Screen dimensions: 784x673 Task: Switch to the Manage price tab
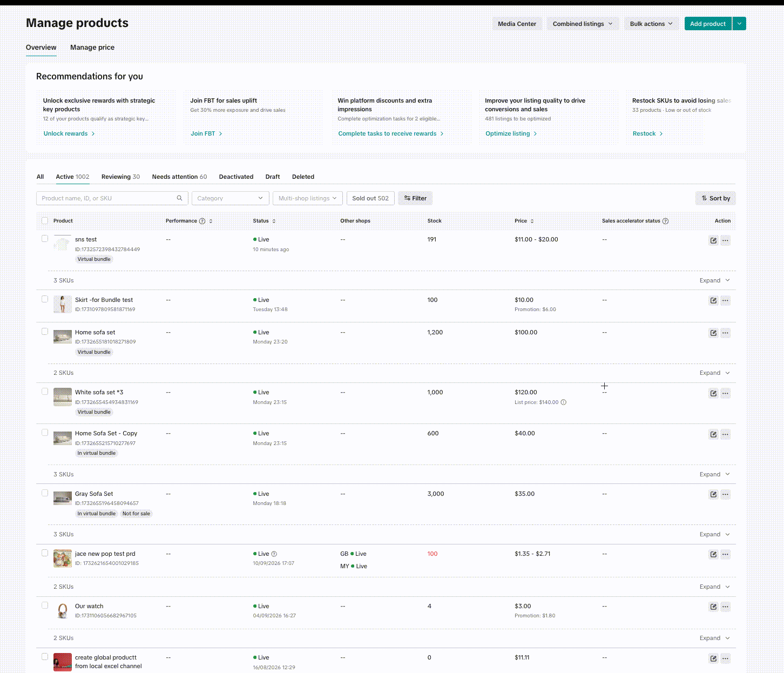[x=92, y=48]
